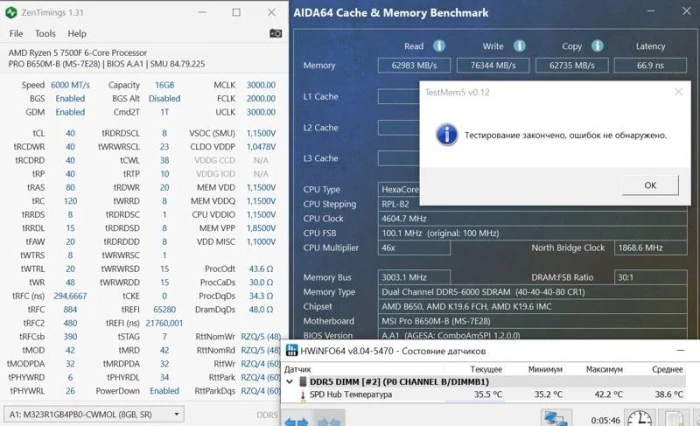The height and width of the screenshot is (426, 700).
Task: Click the 16GB Capacity value
Action: pos(164,85)
